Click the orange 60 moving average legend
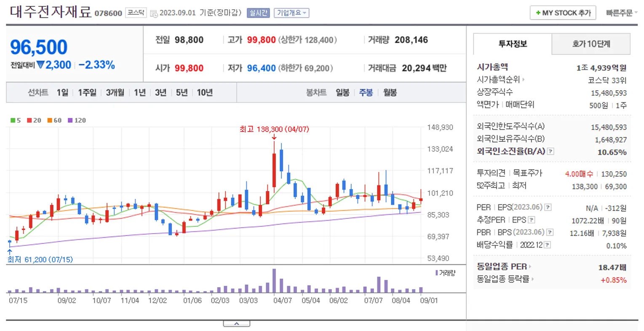 pos(54,120)
